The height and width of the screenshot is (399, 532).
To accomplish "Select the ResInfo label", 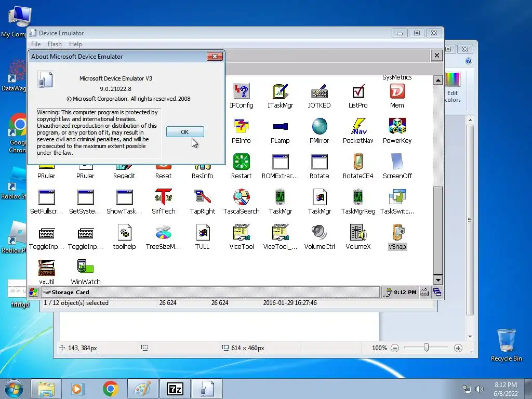I will coord(202,176).
